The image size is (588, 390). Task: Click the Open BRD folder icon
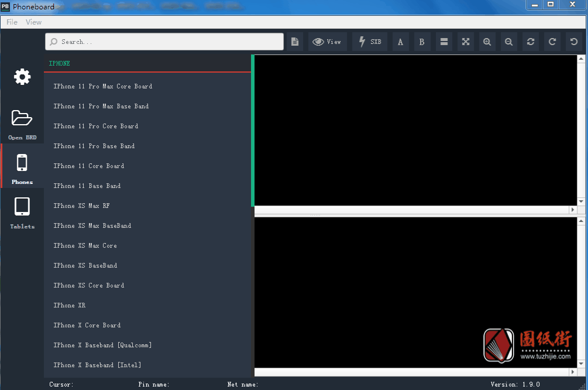click(22, 118)
